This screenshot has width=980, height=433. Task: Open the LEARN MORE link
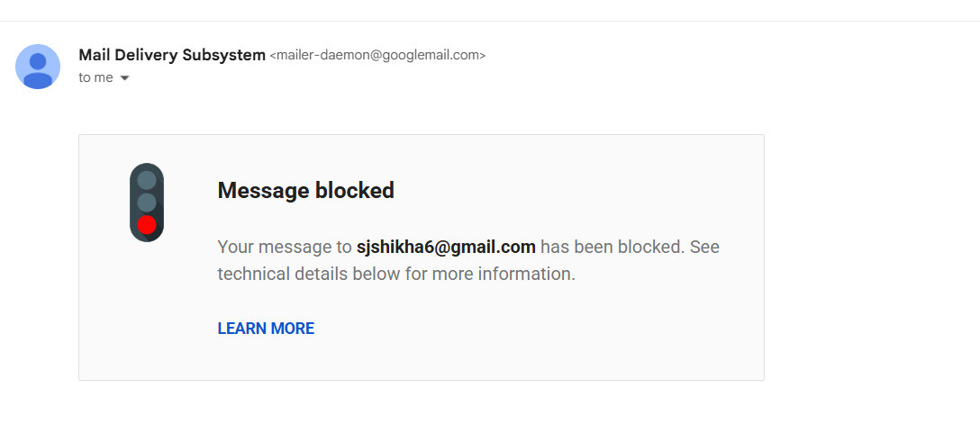[x=266, y=329]
